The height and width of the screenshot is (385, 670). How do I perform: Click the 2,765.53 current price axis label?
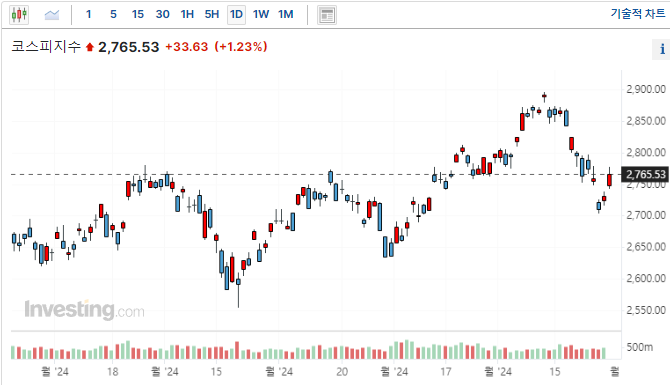click(646, 174)
